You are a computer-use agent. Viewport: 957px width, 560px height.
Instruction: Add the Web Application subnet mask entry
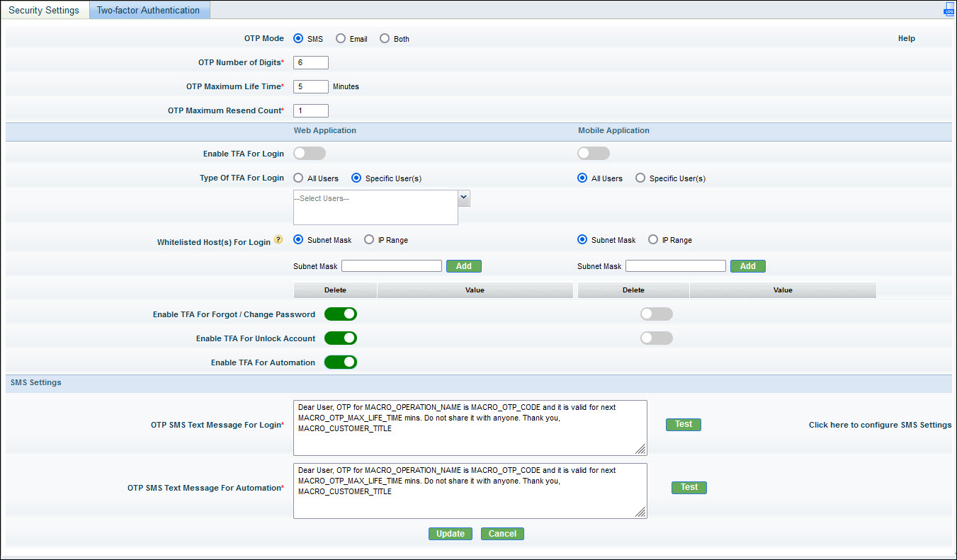coord(463,266)
